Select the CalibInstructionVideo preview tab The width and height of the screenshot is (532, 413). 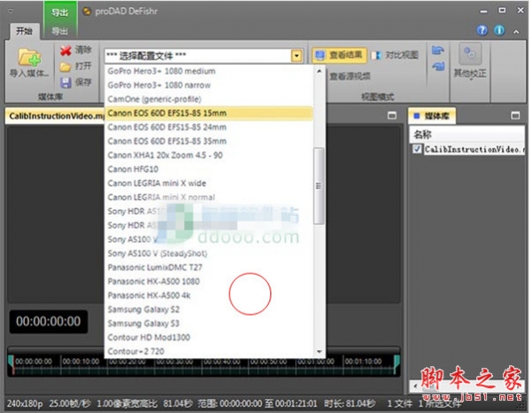coord(56,116)
